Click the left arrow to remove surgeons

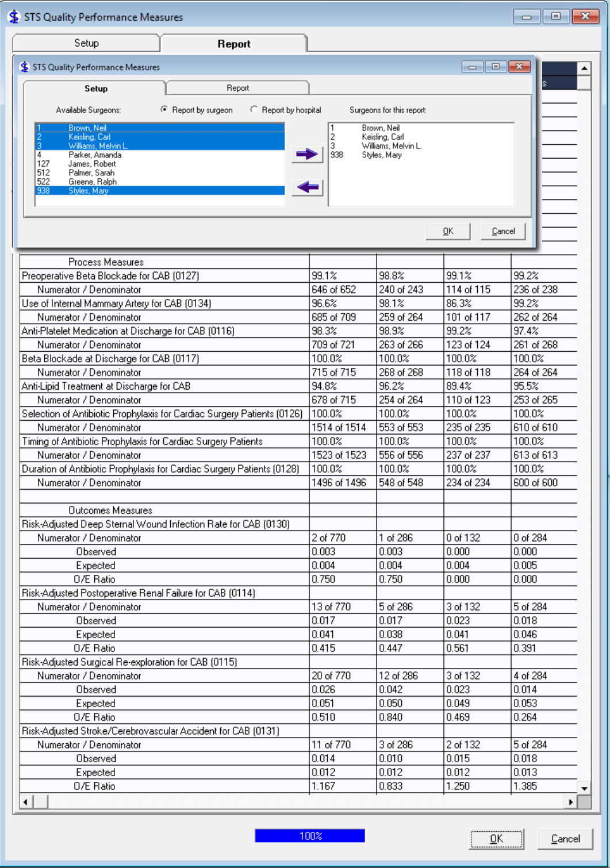(307, 187)
